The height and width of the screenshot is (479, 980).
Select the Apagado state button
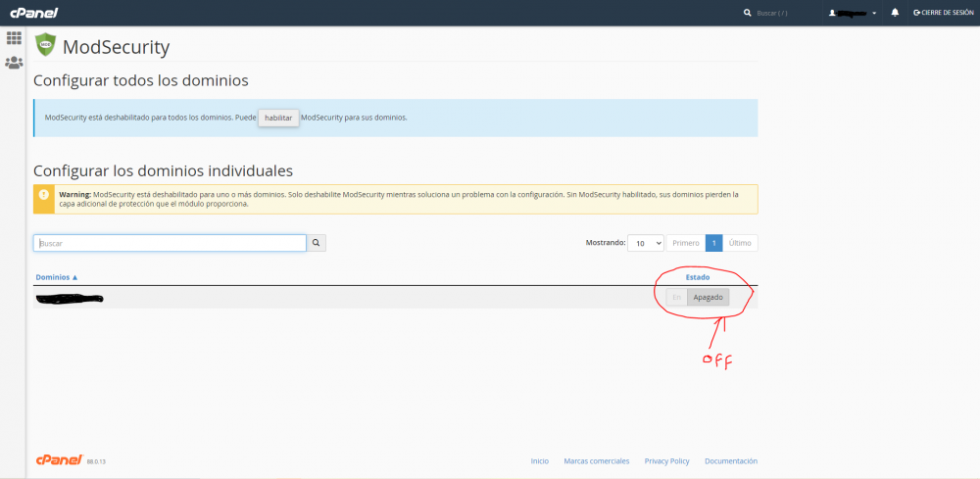tap(709, 297)
